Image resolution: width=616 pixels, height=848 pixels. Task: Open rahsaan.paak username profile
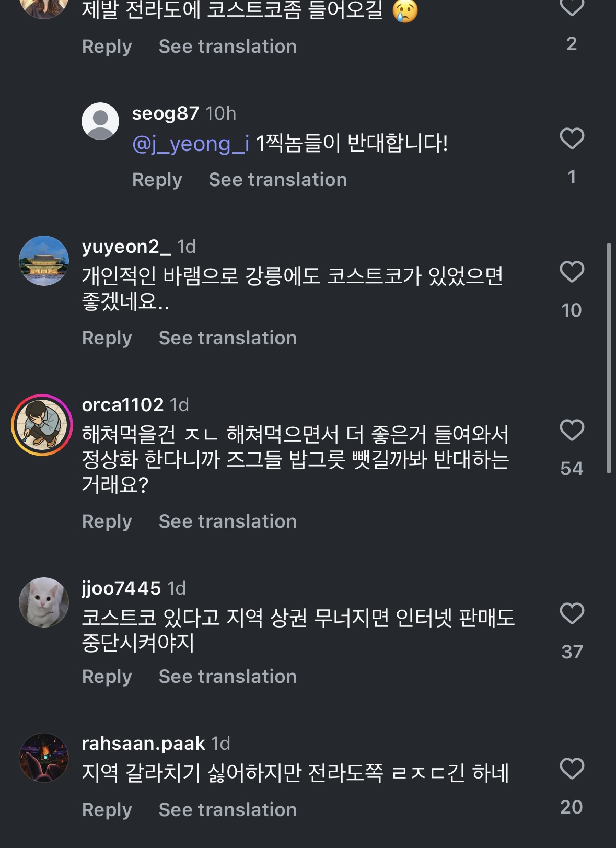coord(143,744)
